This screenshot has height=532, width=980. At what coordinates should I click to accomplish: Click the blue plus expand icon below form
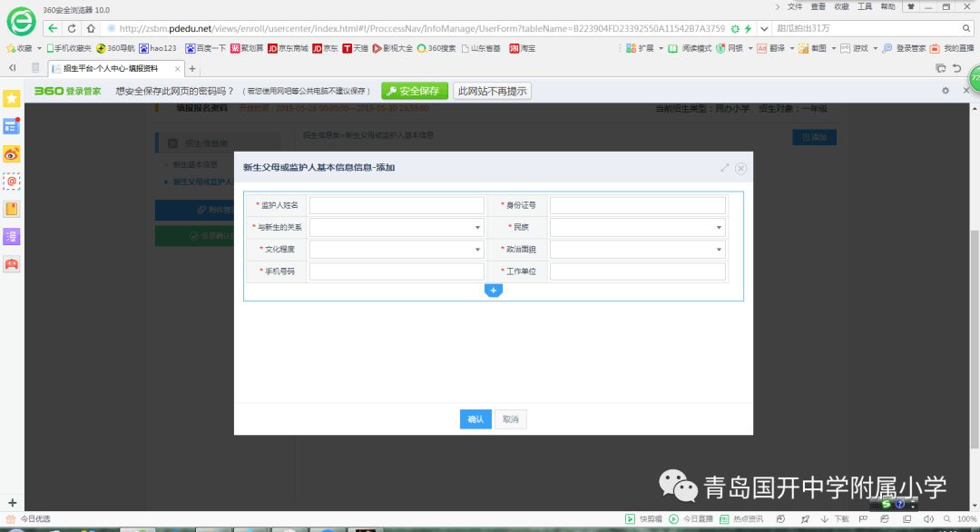pos(494,291)
